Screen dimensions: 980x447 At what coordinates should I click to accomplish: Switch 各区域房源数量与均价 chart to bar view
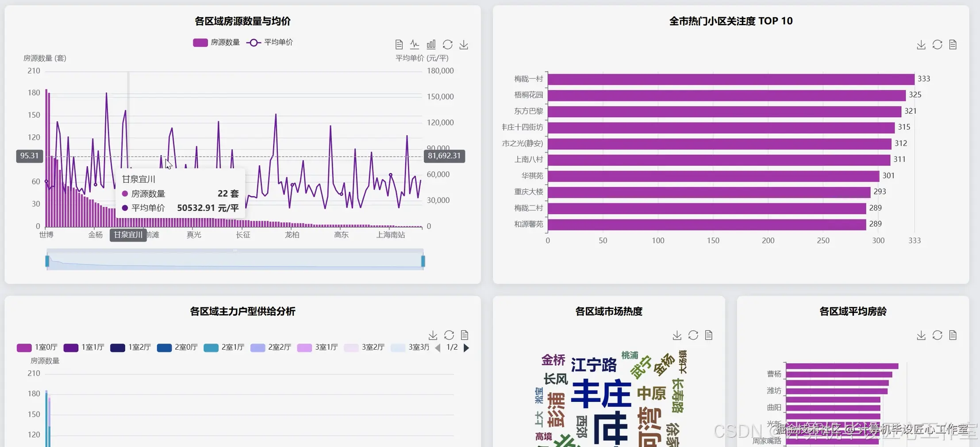[431, 44]
